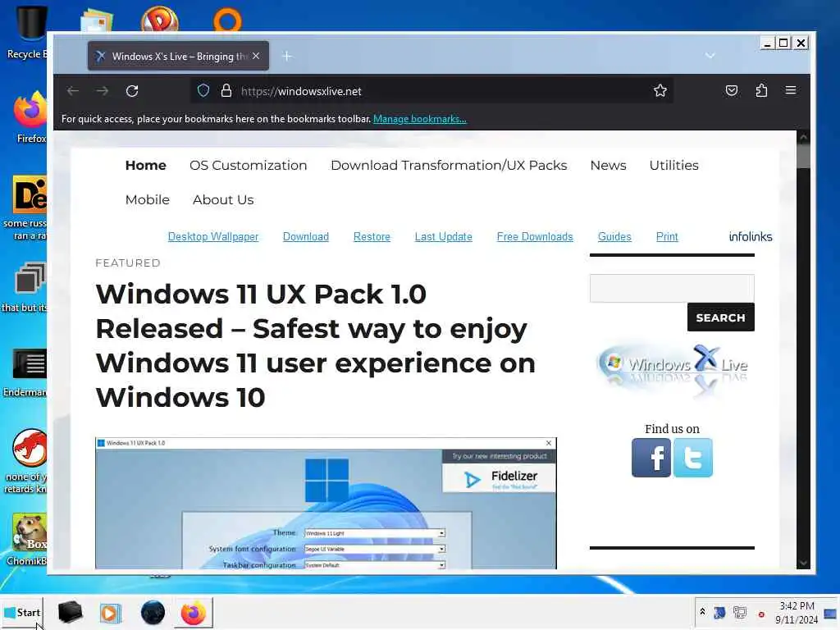Open OS Customization menu item
The width and height of the screenshot is (840, 630).
pyautogui.click(x=248, y=165)
